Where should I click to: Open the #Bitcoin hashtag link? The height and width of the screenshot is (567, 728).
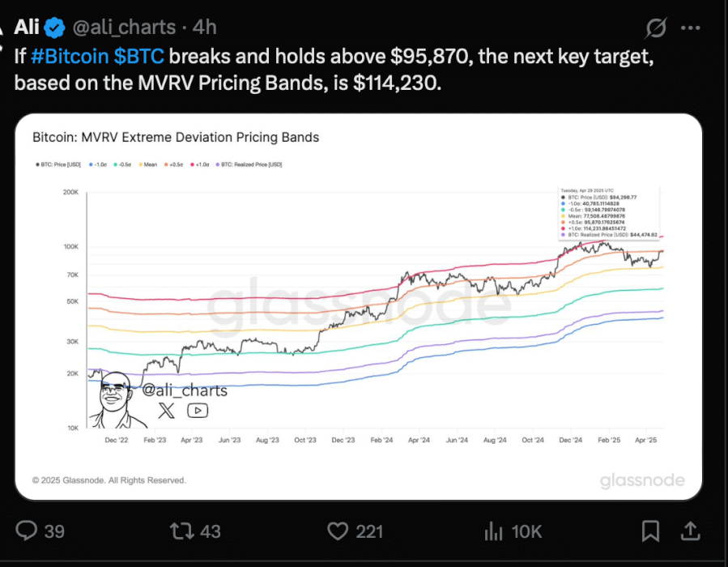tap(70, 56)
